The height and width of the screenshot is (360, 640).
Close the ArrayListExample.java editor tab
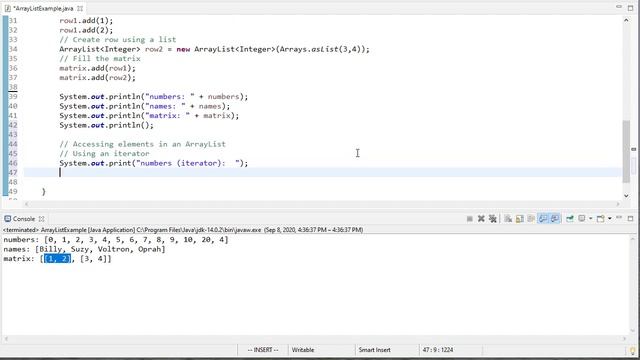point(80,8)
